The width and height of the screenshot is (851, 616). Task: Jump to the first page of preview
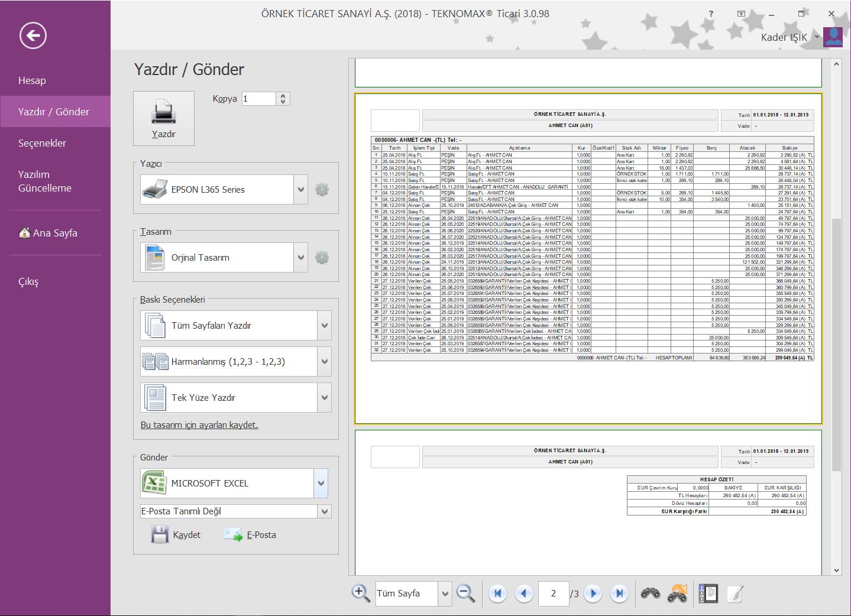pyautogui.click(x=497, y=594)
